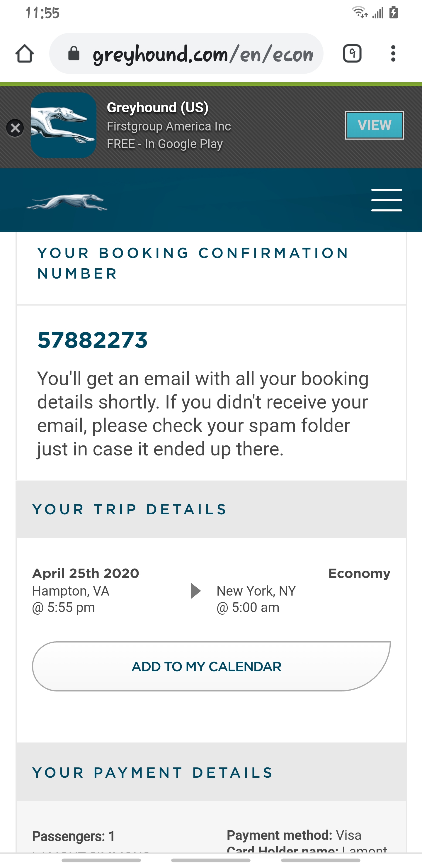This screenshot has height=868, width=422.
Task: Tap the Your Payment Details section header
Action: click(x=152, y=772)
